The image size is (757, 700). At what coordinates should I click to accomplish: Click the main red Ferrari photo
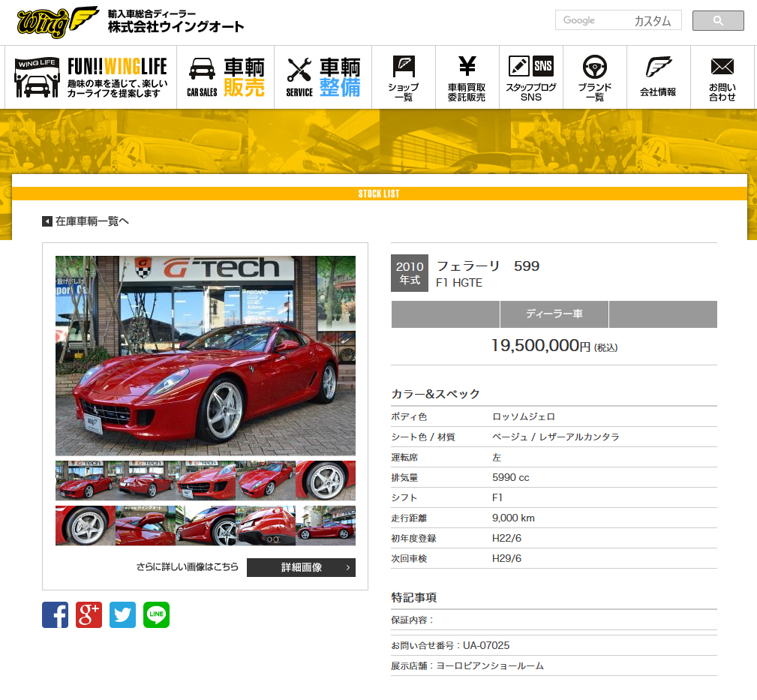click(205, 356)
